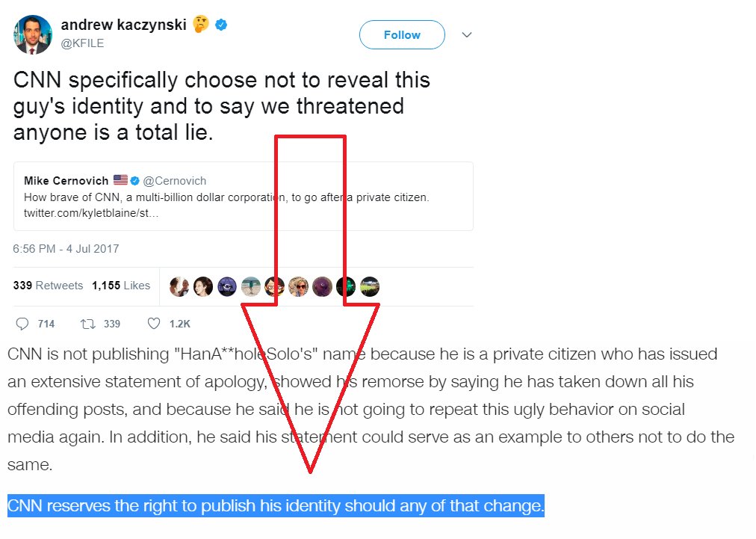Open andrew kaczynski's profile picture
Screen dimensions: 756x539
pyautogui.click(x=33, y=34)
